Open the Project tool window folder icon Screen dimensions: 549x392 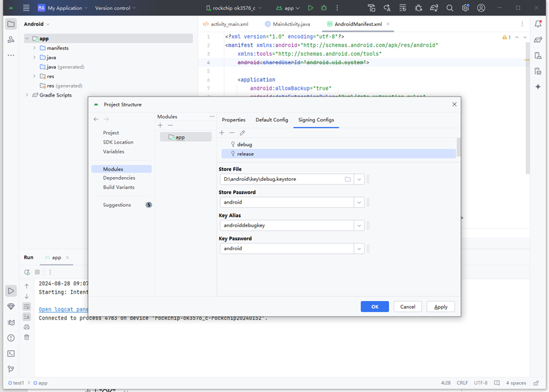pos(11,24)
